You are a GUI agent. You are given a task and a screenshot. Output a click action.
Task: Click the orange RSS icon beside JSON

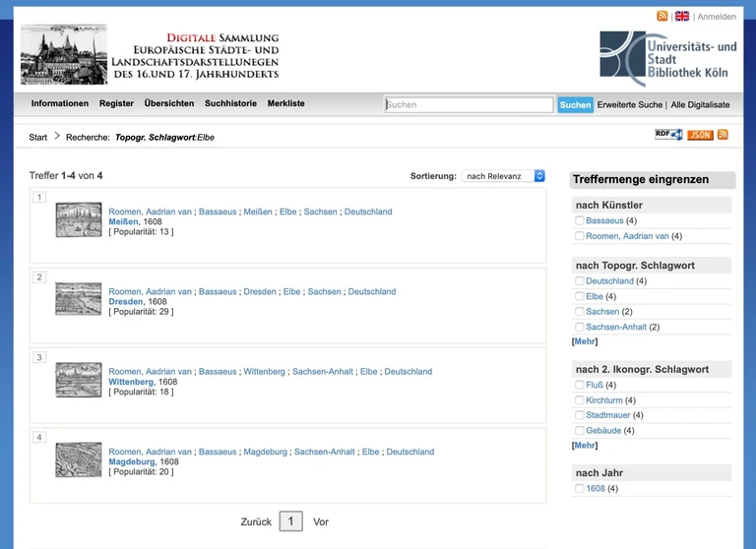click(723, 135)
